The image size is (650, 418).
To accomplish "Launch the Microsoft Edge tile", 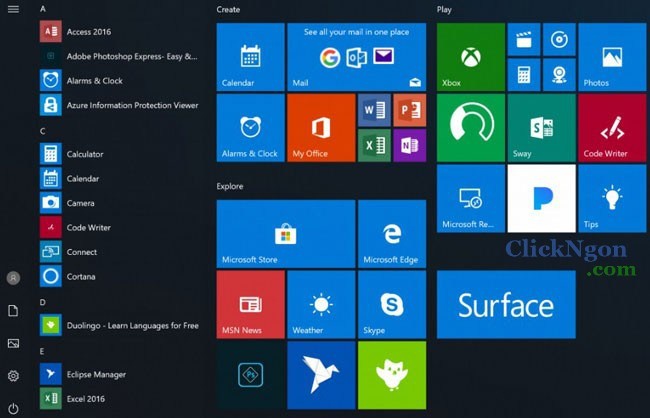I will point(392,234).
